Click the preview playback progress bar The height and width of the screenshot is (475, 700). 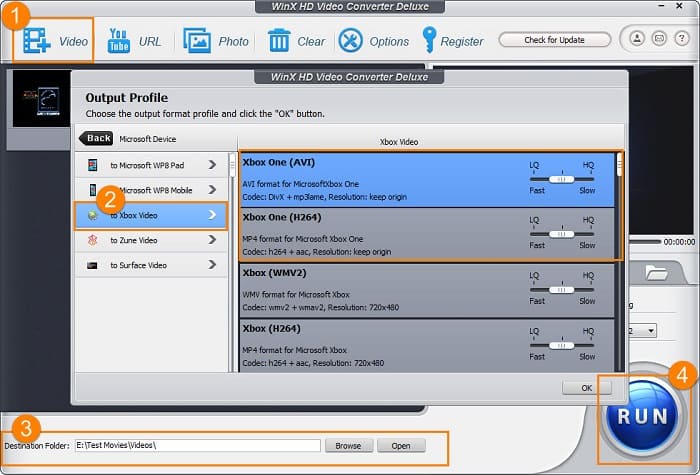[x=645, y=242]
